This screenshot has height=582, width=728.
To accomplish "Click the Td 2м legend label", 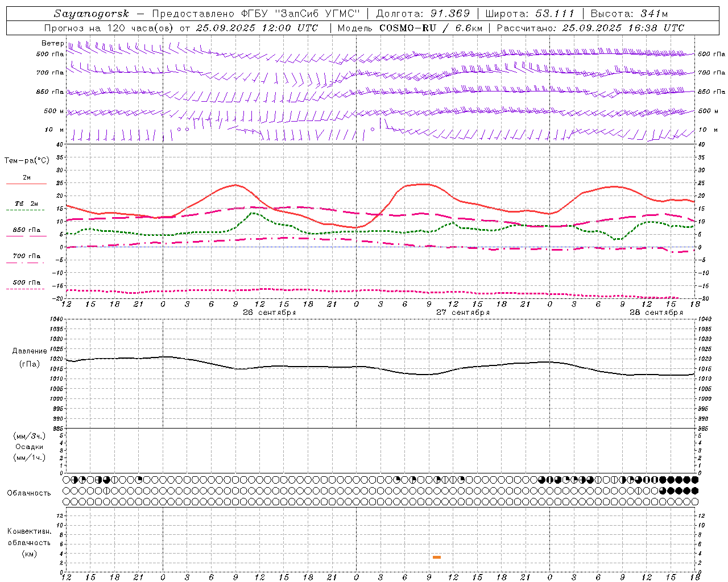I will coord(26,203).
